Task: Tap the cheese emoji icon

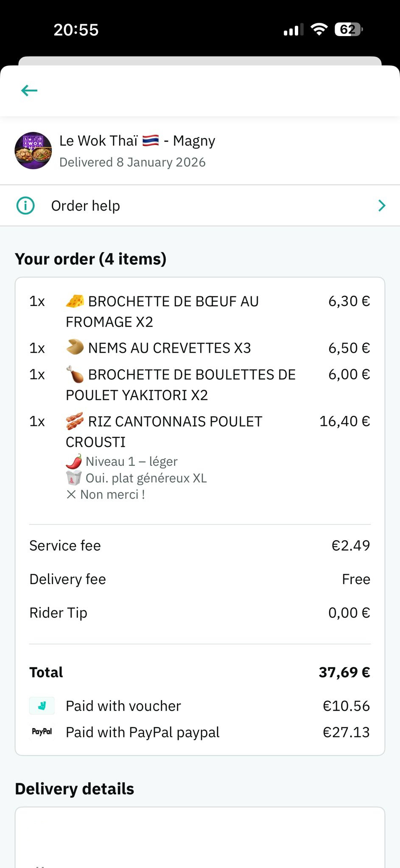Action: coord(75,301)
